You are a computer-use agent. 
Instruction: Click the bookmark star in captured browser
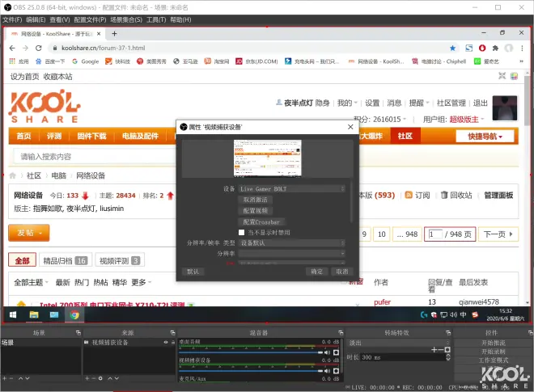[x=452, y=48]
